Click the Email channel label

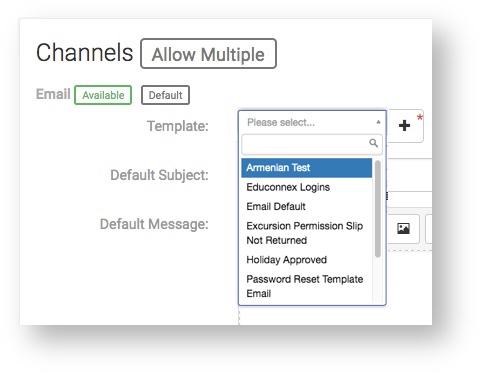(x=53, y=94)
